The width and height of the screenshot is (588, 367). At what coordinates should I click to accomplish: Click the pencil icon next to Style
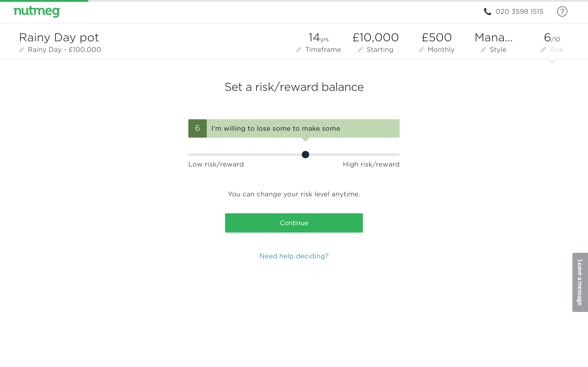pyautogui.click(x=483, y=50)
